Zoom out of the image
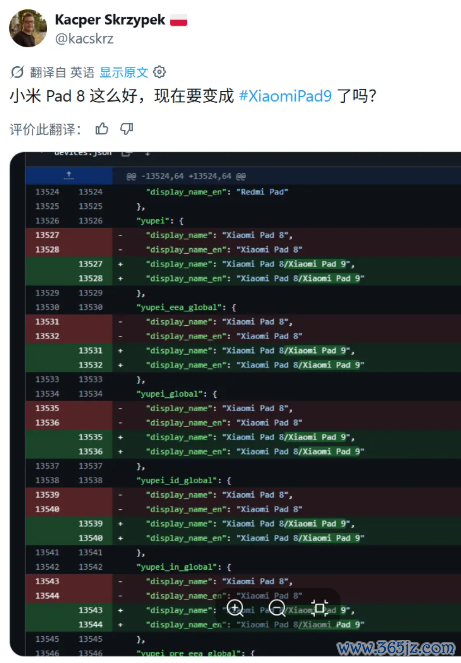Image resolution: width=461 pixels, height=663 pixels. tap(277, 608)
